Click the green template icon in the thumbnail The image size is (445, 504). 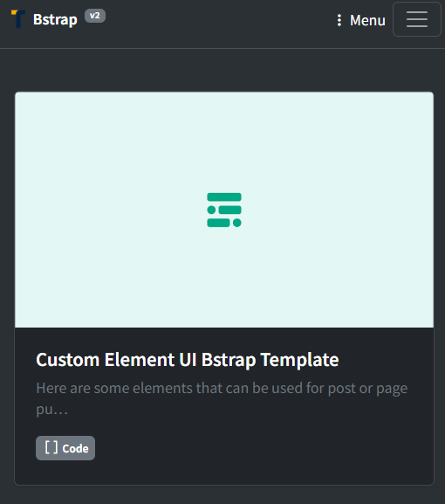pos(224,210)
